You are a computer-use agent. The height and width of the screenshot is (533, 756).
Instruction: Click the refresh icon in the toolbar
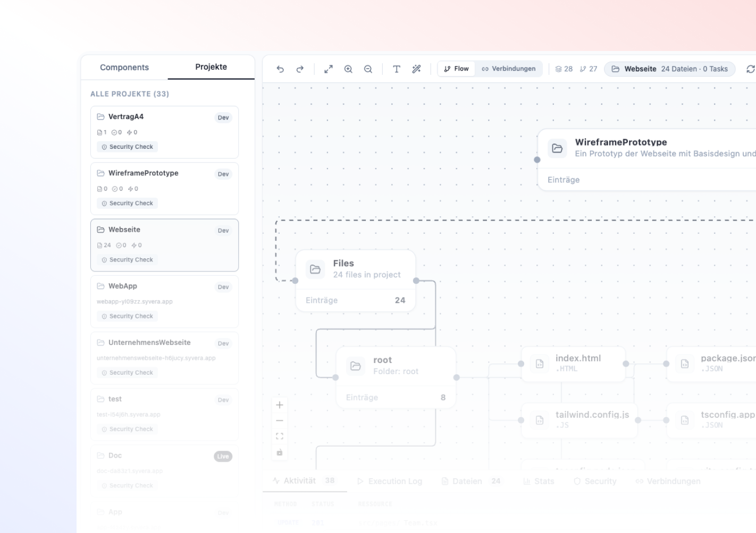click(x=751, y=69)
